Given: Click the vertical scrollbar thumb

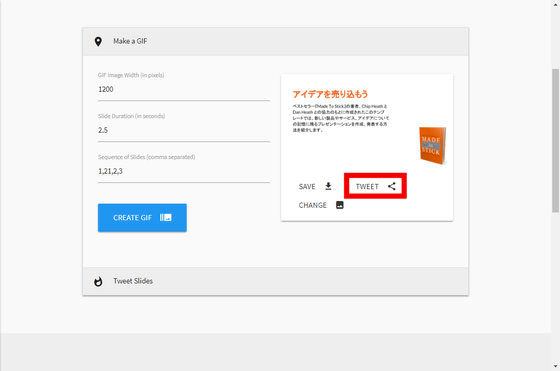Looking at the screenshot, I should point(555,141).
